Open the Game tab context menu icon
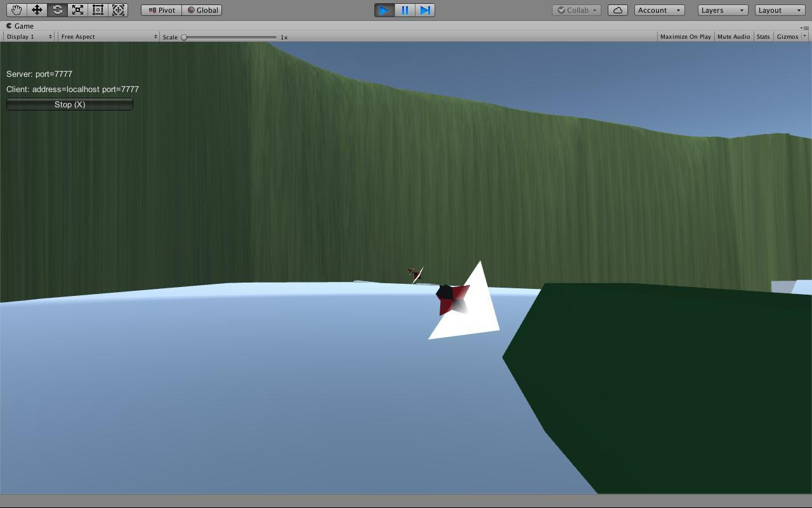Screen dimensions: 812x508 pyautogui.click(x=805, y=28)
